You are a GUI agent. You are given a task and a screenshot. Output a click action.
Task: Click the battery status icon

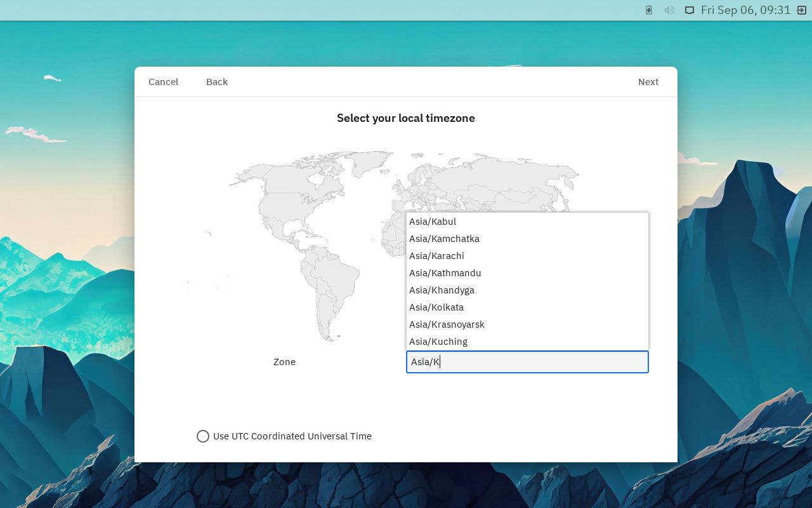(x=649, y=10)
